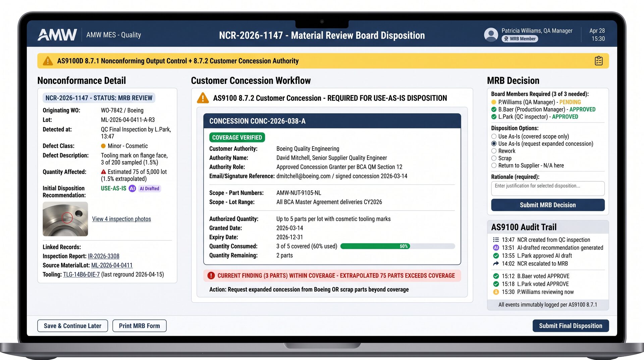Click the NCR-2026-1147 STATUS: MRB REVIEW tag

(99, 98)
